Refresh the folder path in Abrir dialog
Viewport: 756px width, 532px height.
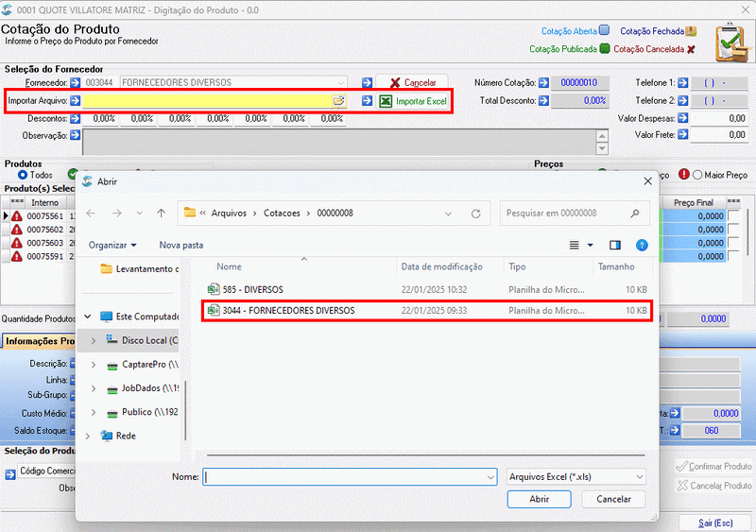click(476, 214)
